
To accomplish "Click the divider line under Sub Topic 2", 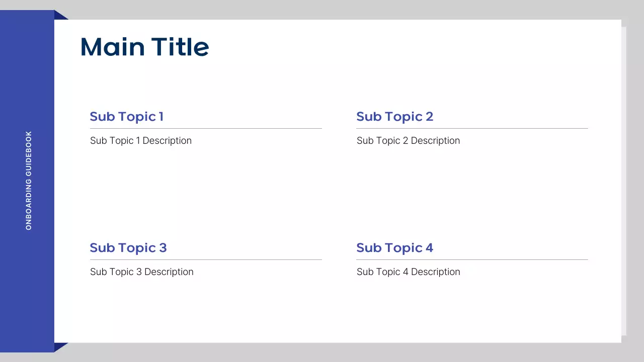I will click(472, 129).
